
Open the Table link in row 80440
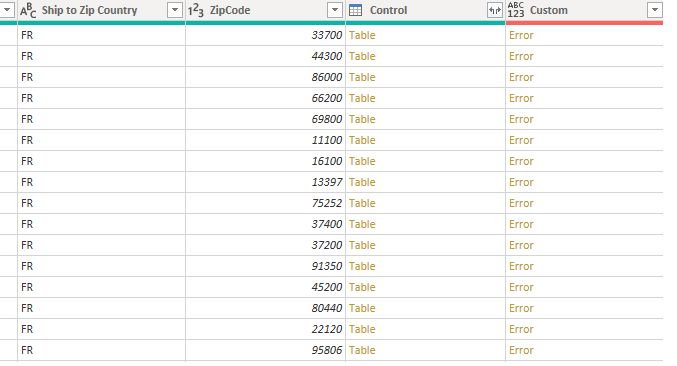362,309
